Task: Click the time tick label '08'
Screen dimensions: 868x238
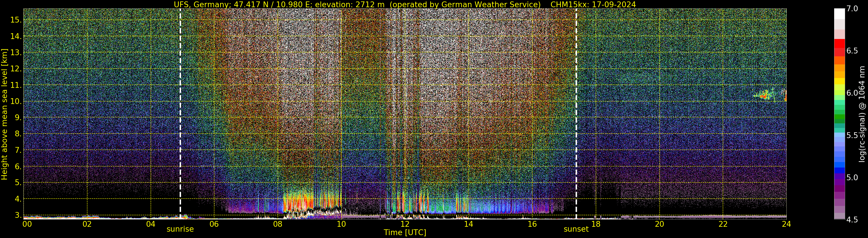Action: 278,224
